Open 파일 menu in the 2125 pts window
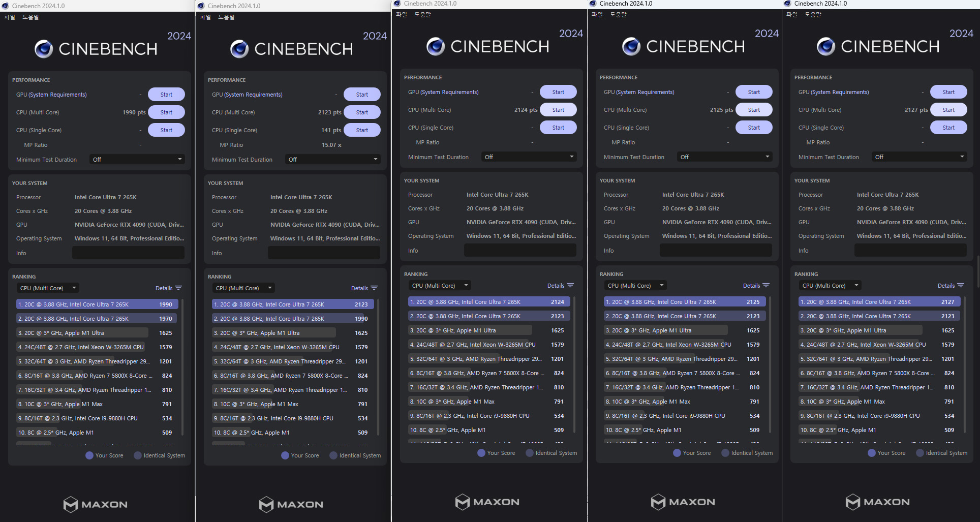This screenshot has height=522, width=980. (x=597, y=15)
